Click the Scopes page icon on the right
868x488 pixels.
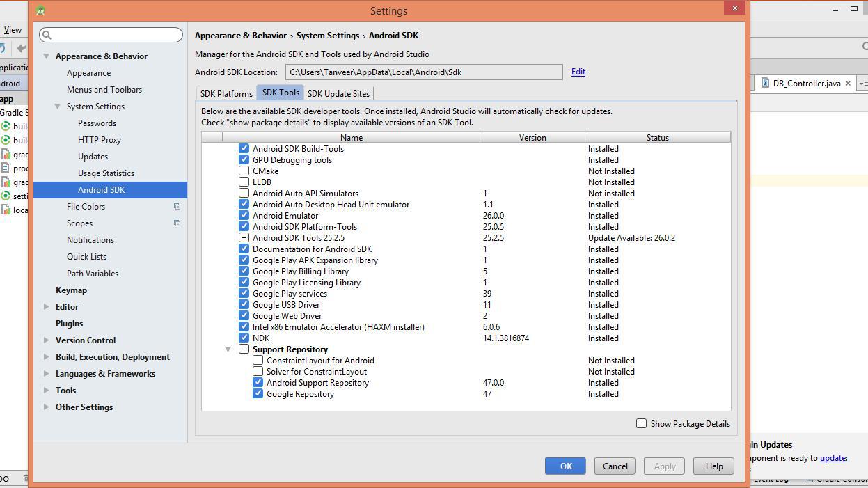pyautogui.click(x=176, y=223)
